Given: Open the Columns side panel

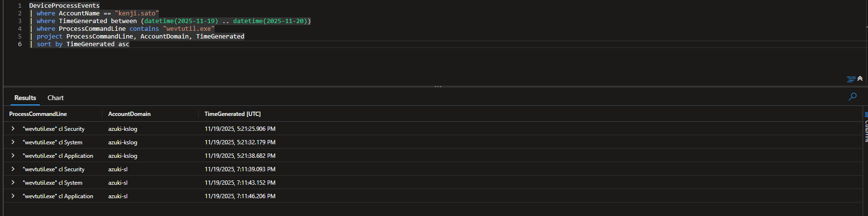Looking at the screenshot, I should [866, 127].
